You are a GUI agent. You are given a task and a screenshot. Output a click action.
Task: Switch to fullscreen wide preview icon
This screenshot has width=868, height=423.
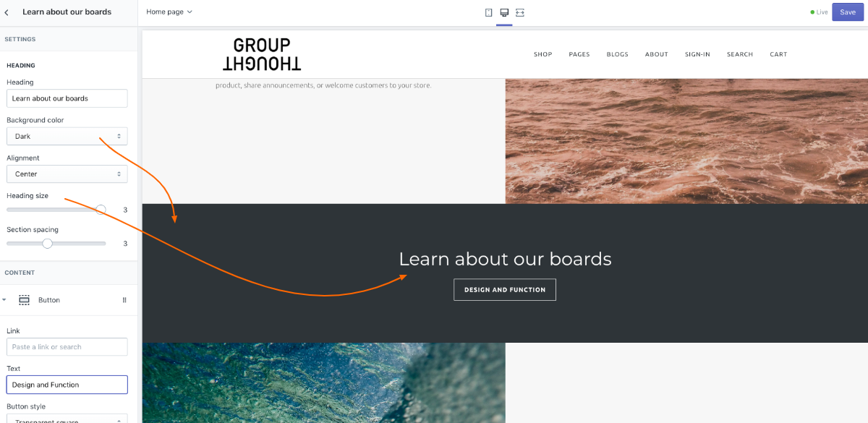[520, 12]
